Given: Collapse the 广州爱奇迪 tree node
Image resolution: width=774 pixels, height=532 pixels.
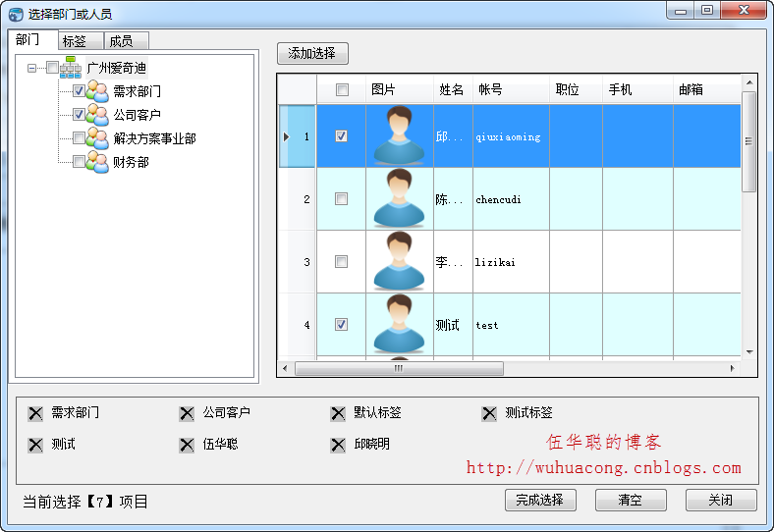Looking at the screenshot, I should coord(32,68).
